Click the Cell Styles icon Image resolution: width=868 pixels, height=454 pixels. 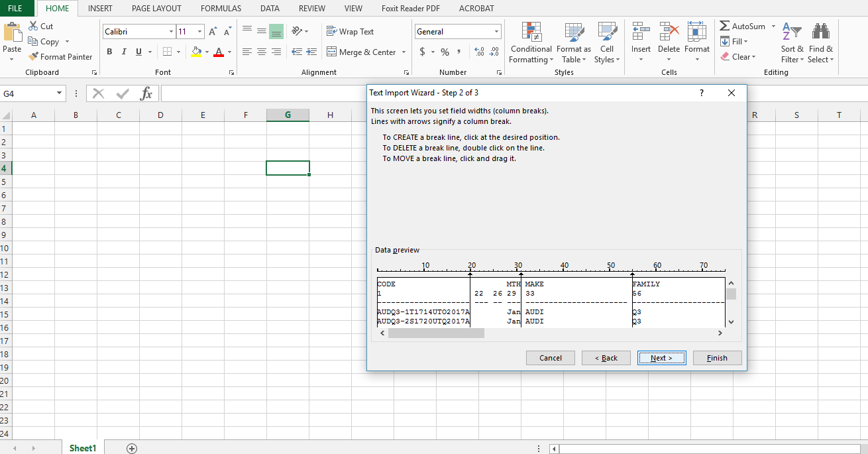coord(607,43)
